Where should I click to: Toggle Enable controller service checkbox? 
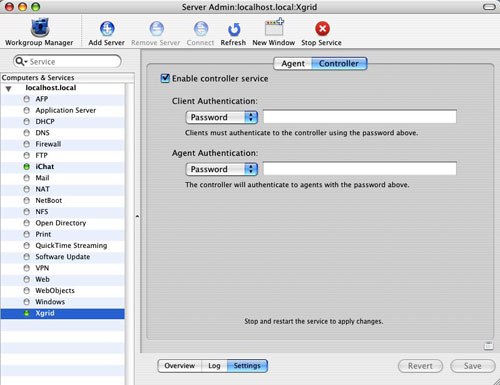pos(165,78)
